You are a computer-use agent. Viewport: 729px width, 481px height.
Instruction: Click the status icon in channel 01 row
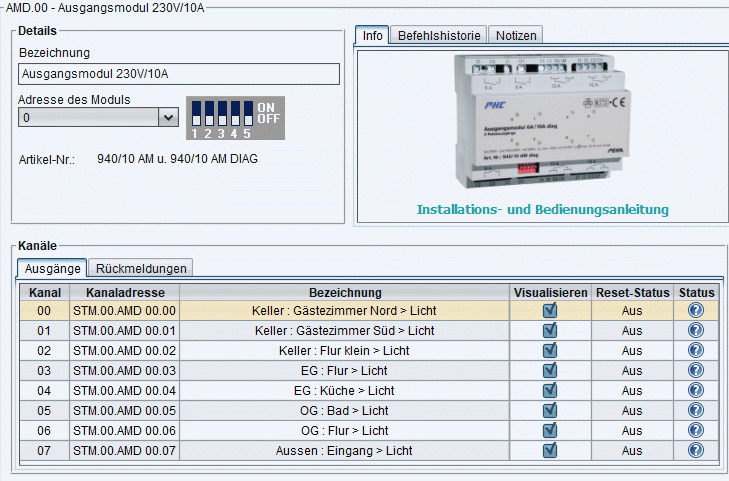[696, 331]
